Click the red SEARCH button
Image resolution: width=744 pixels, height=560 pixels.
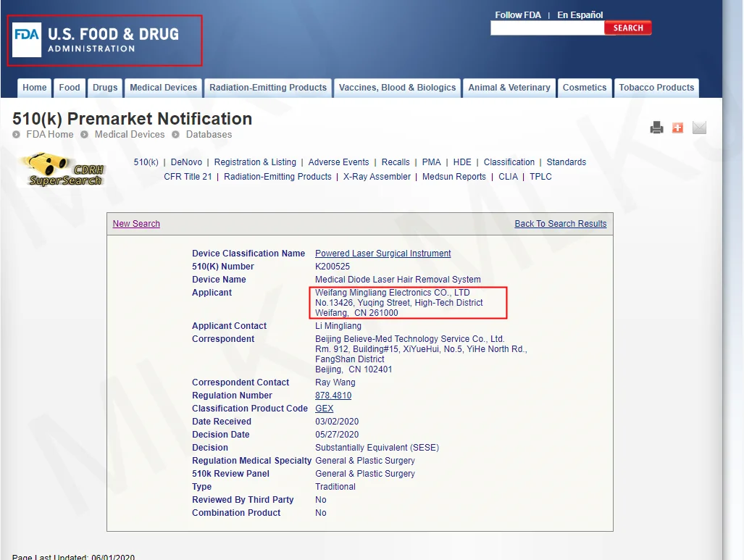click(628, 28)
